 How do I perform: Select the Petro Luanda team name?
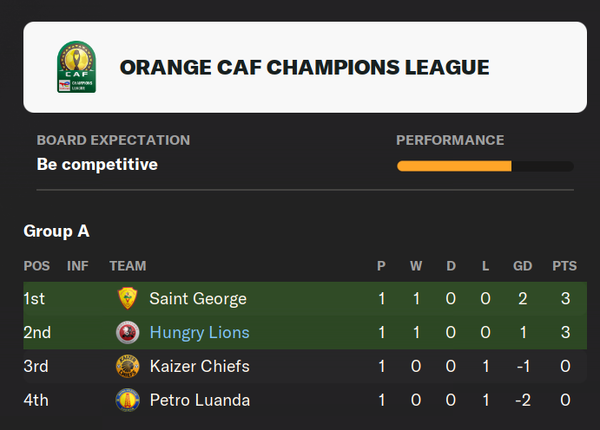pos(200,400)
